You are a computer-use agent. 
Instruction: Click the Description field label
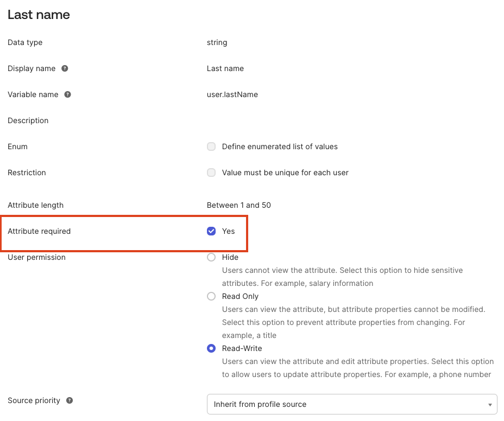(28, 120)
